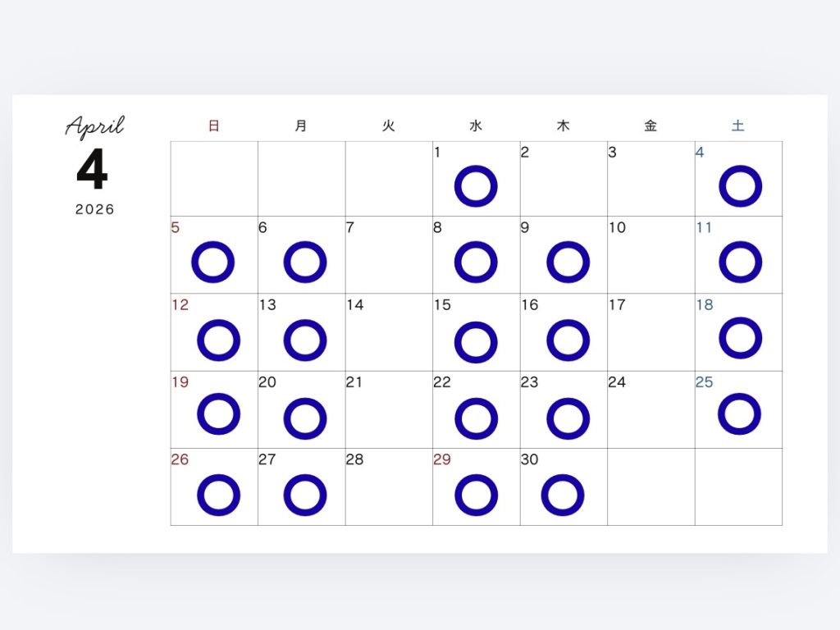Choose the unmarked April 24 cell
This screenshot has height=630, width=840.
point(651,410)
